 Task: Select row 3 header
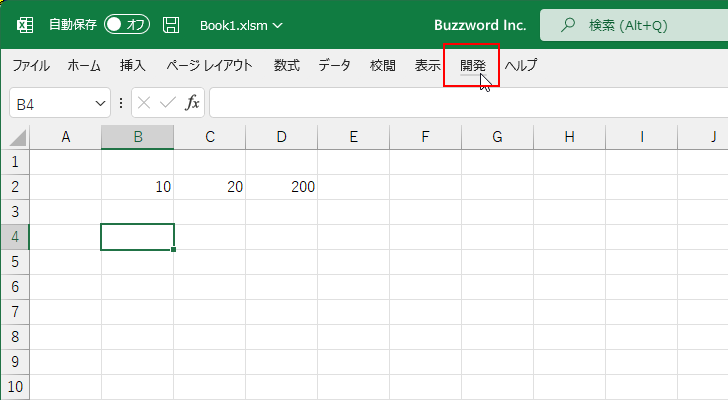(15, 212)
